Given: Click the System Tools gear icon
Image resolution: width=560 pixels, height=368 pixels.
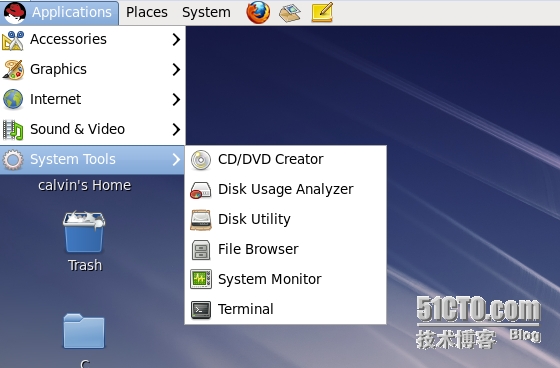Looking at the screenshot, I should point(13,159).
